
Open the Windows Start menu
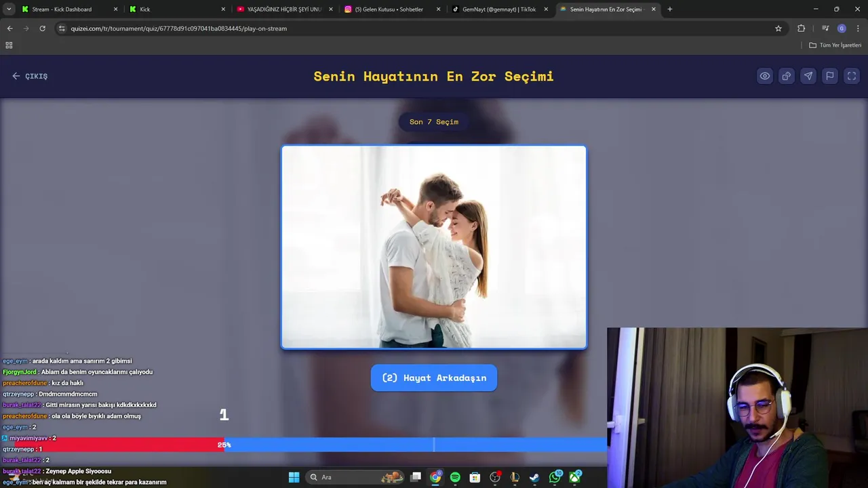click(294, 477)
